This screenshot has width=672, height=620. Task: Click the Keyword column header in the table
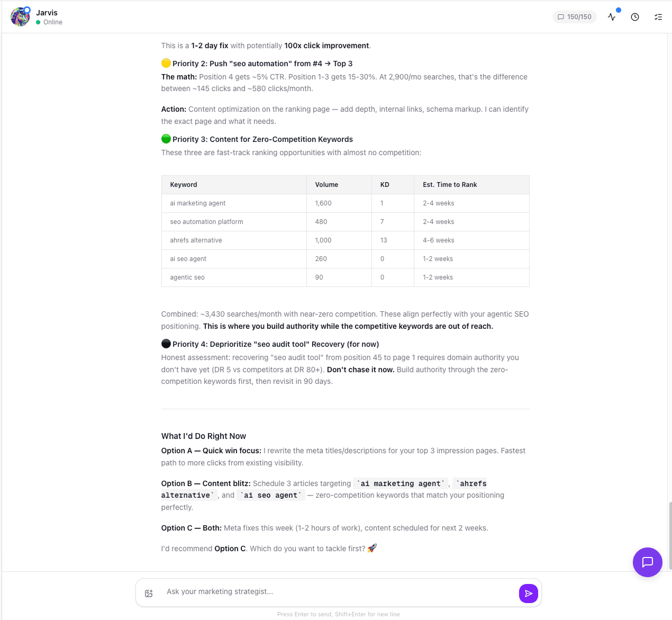pos(184,184)
